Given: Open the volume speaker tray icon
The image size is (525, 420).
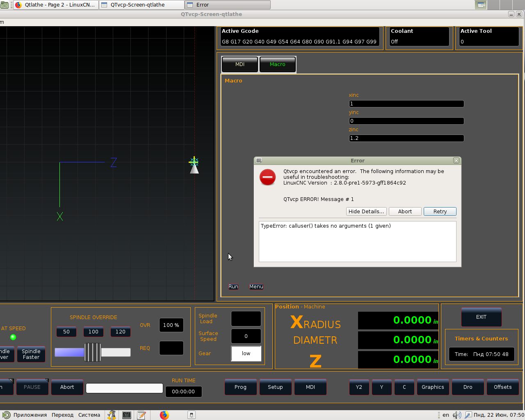Looking at the screenshot, I should point(457,415).
